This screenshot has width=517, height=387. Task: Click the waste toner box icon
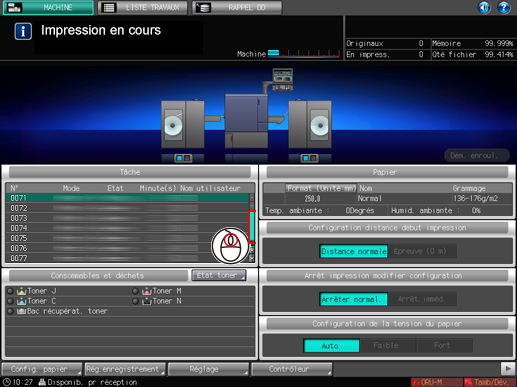pyautogui.click(x=21, y=311)
